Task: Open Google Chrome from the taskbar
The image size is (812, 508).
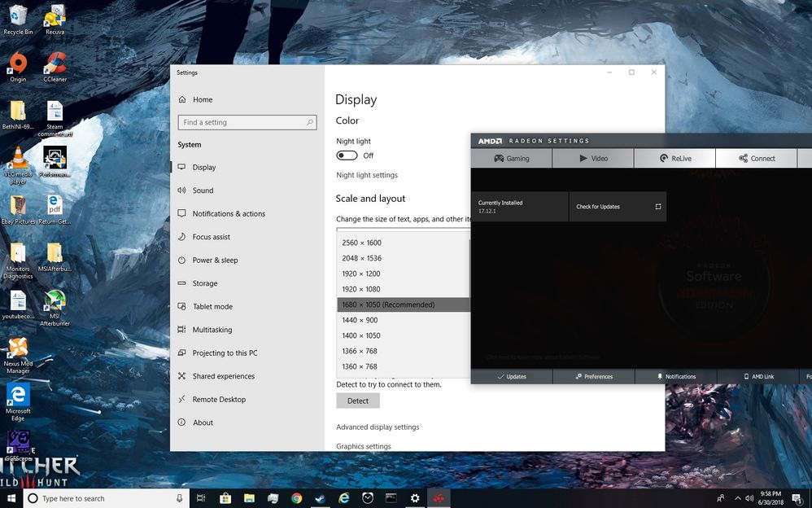Action: (297, 498)
